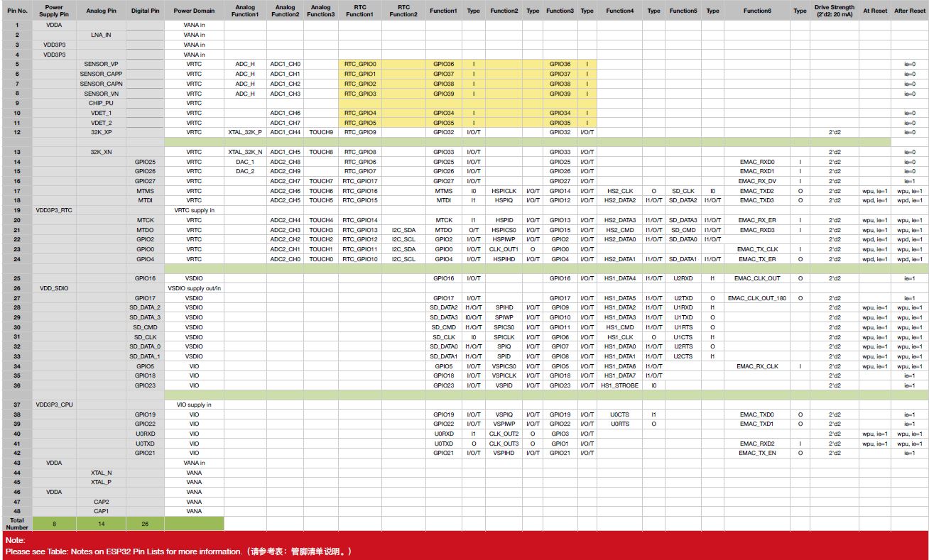The width and height of the screenshot is (929, 560).
Task: Select the SENSOR_CAPP cell
Action: click(x=101, y=74)
